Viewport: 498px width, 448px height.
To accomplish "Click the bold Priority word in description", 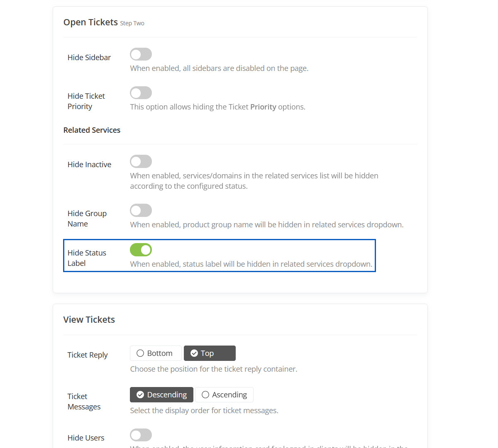I will [x=263, y=107].
